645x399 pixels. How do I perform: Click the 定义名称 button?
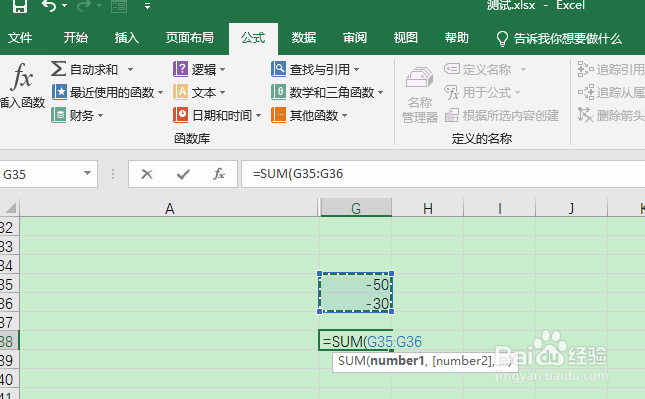pyautogui.click(x=478, y=69)
